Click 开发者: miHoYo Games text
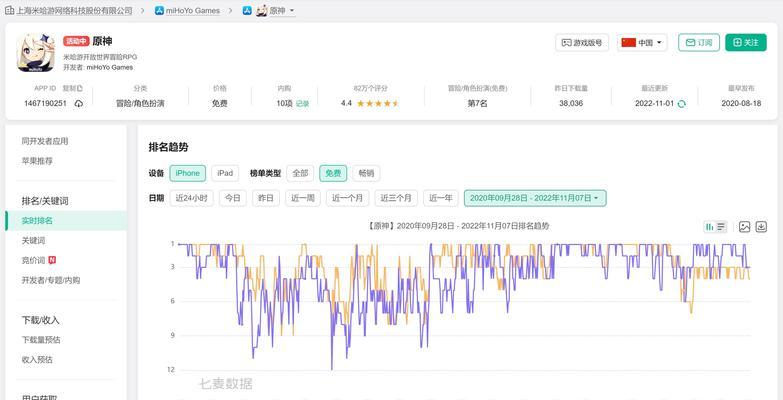The width and height of the screenshot is (783, 400). click(x=98, y=67)
